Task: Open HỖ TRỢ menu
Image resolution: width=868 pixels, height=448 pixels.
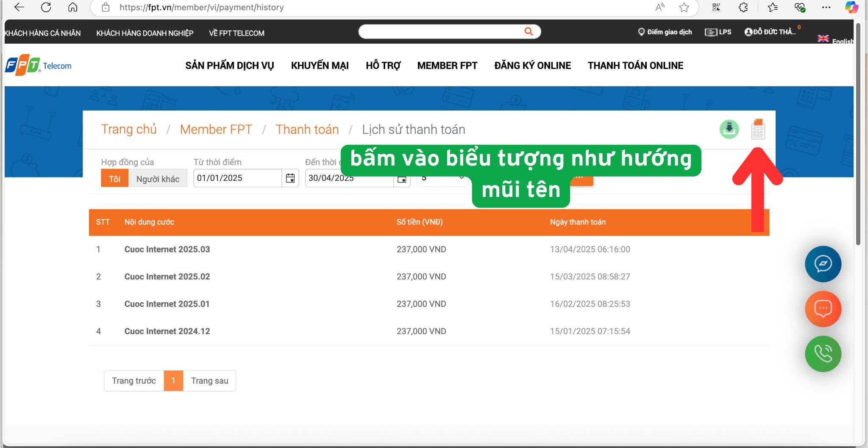Action: pyautogui.click(x=383, y=66)
